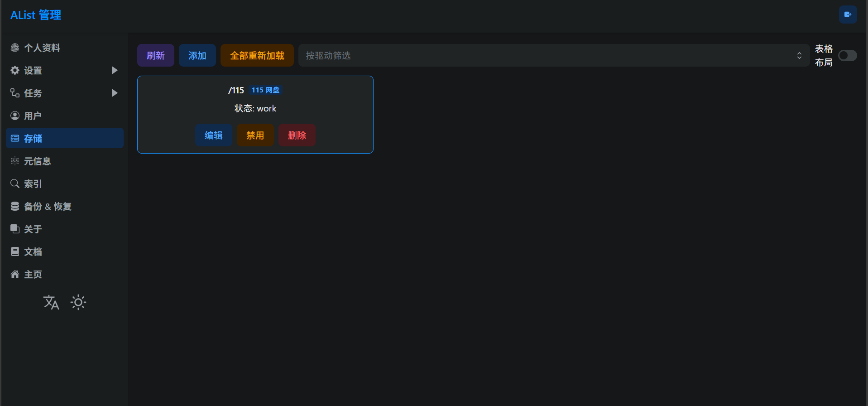The width and height of the screenshot is (868, 406).
Task: Edit the /115 storage with 编辑
Action: pyautogui.click(x=214, y=135)
